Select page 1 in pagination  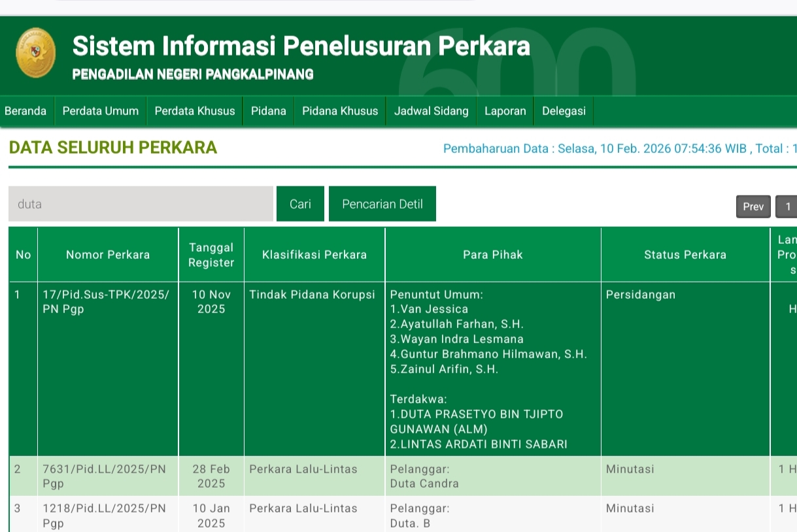point(787,207)
